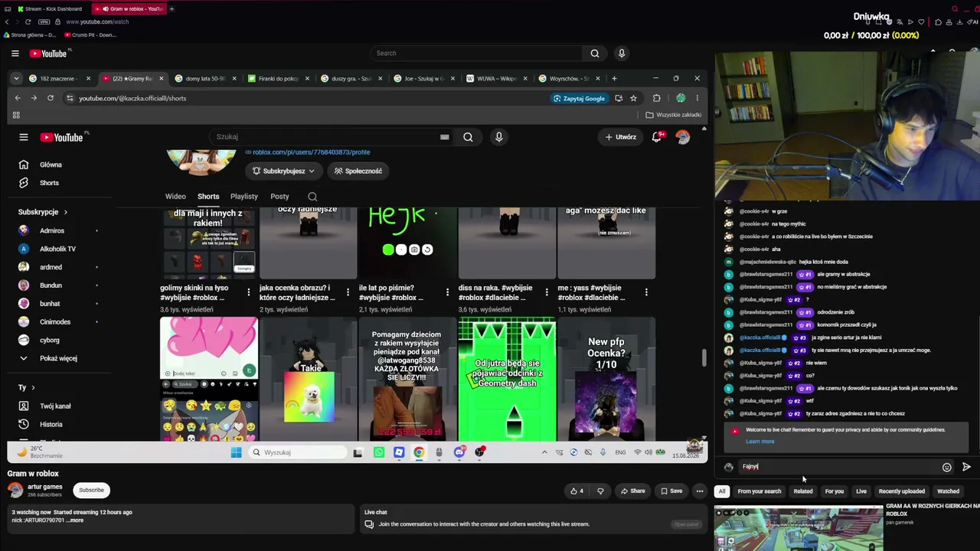
Task: Click the forward arrow in the streamed Chrome window
Action: (34, 98)
